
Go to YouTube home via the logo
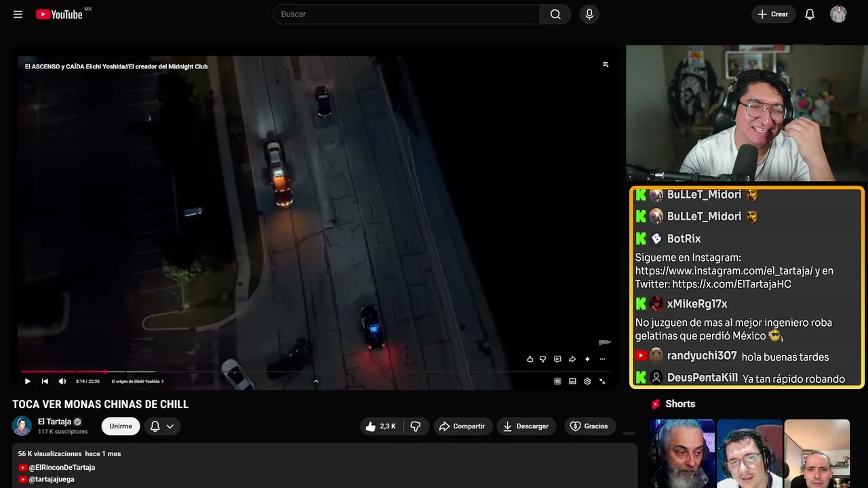pos(60,14)
